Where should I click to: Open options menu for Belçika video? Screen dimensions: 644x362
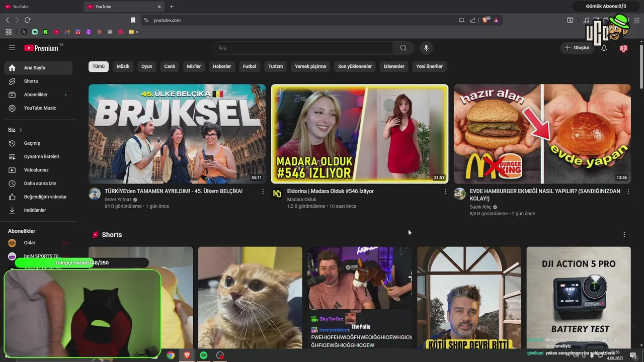(x=263, y=192)
